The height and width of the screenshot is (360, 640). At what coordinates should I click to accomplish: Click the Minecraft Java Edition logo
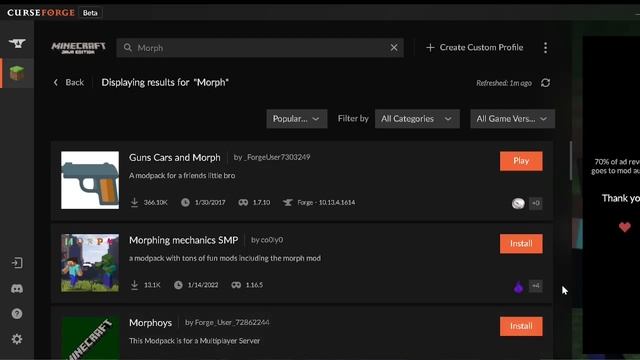[x=78, y=48]
